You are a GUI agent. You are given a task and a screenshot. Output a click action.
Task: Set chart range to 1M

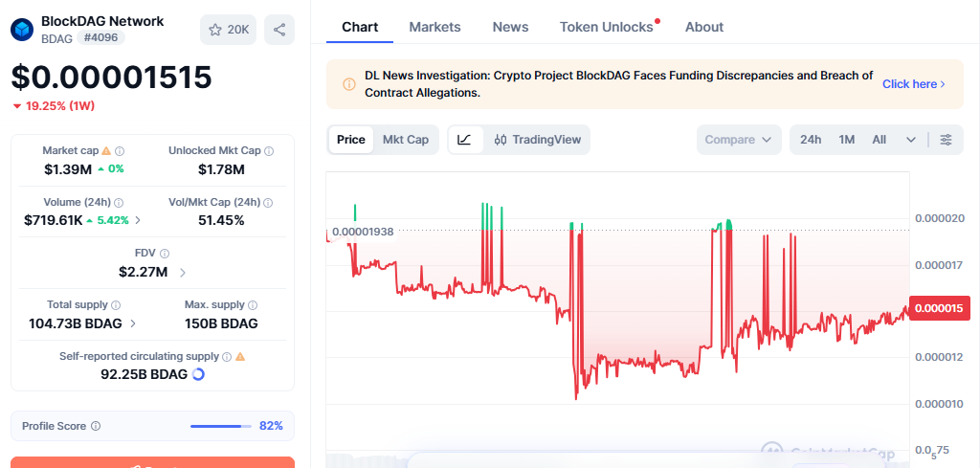pyautogui.click(x=847, y=140)
